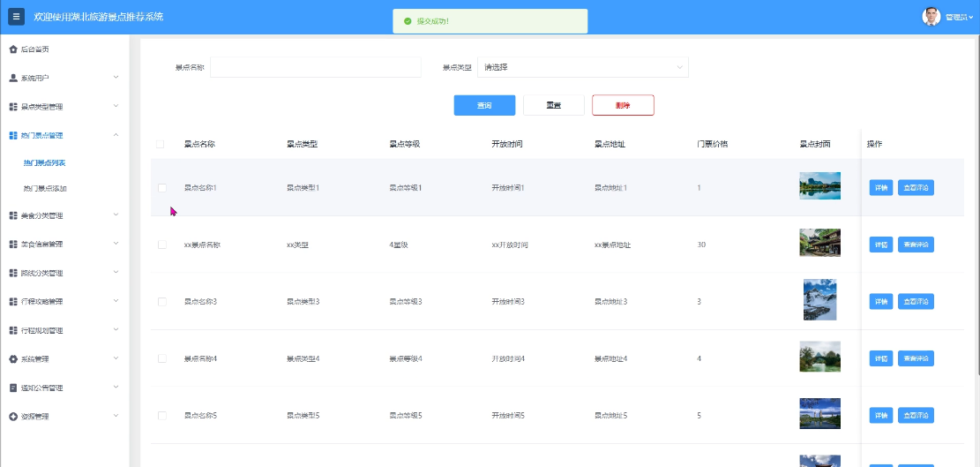This screenshot has width=980, height=467.
Task: Toggle the hamburger menu icon in header
Action: tap(16, 17)
